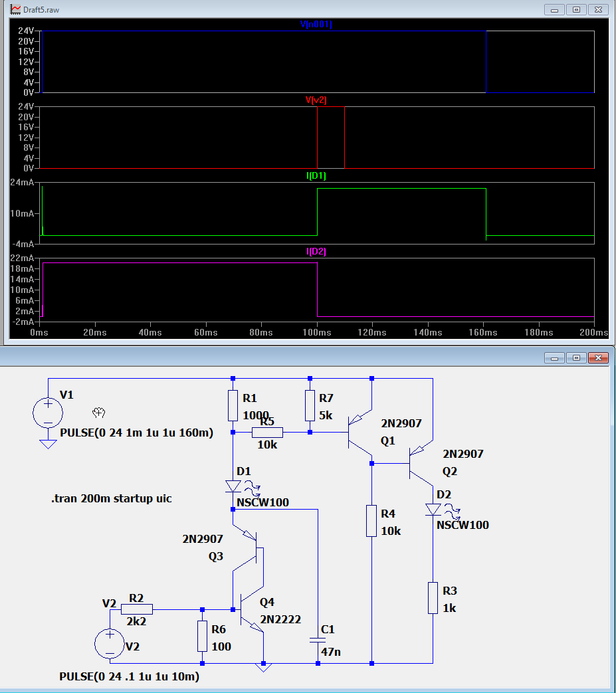Click the 100 value of R6
This screenshot has width=616, height=693.
click(x=221, y=646)
